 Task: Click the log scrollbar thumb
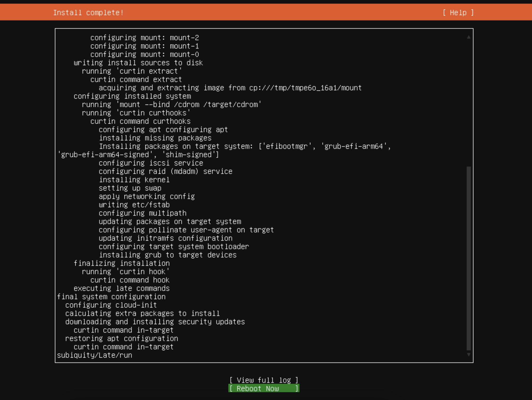pos(469,258)
